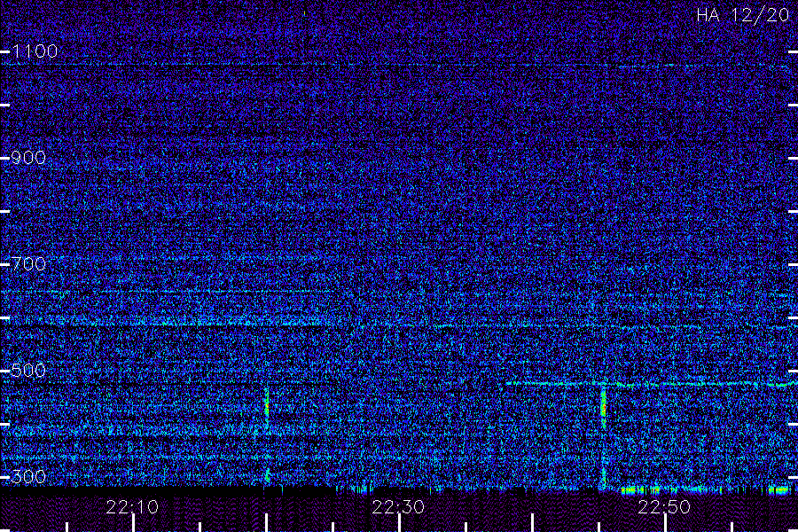This screenshot has width=798, height=532.
Task: Click the 700 frequency axis label
Action: click(x=28, y=263)
